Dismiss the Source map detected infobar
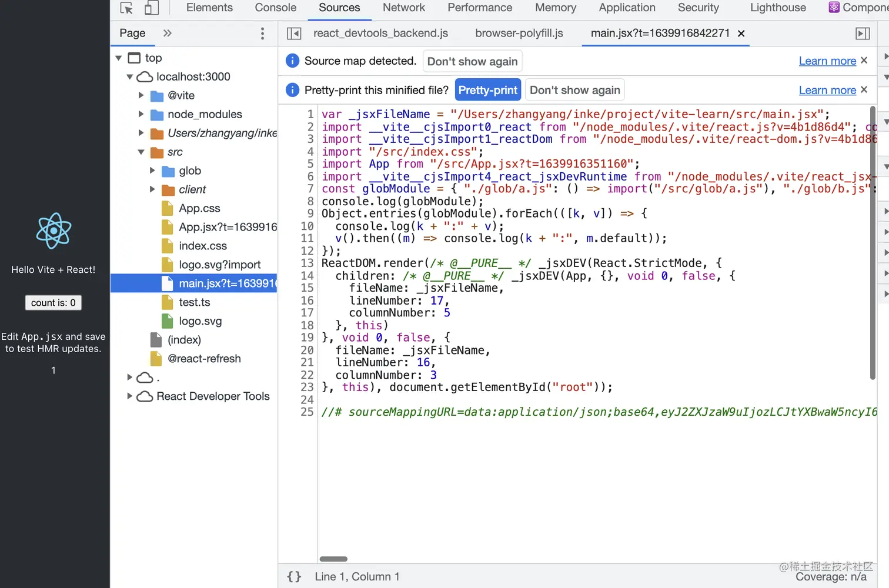 click(864, 60)
